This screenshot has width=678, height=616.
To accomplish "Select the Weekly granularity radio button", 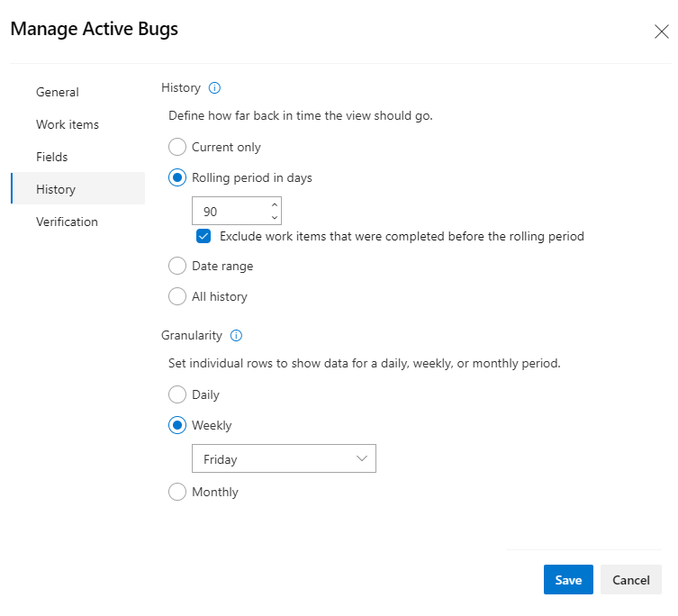I will tap(177, 425).
